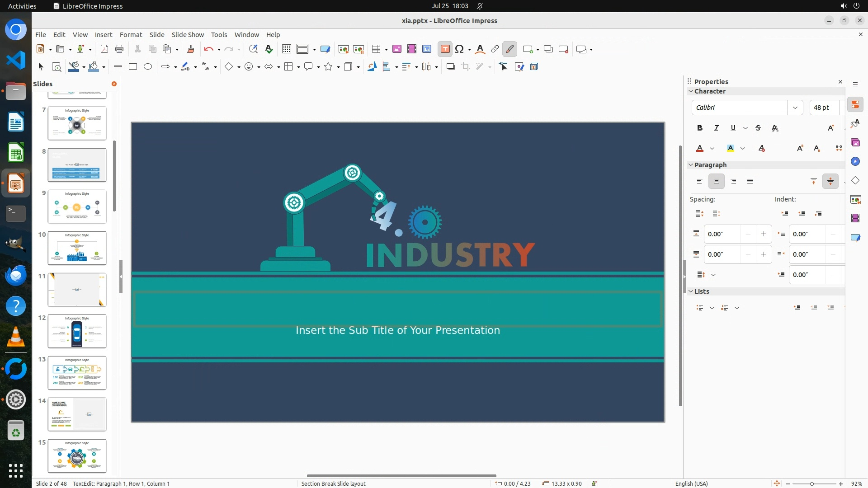868x488 pixels.
Task: Open the Format menu
Action: pos(131,35)
